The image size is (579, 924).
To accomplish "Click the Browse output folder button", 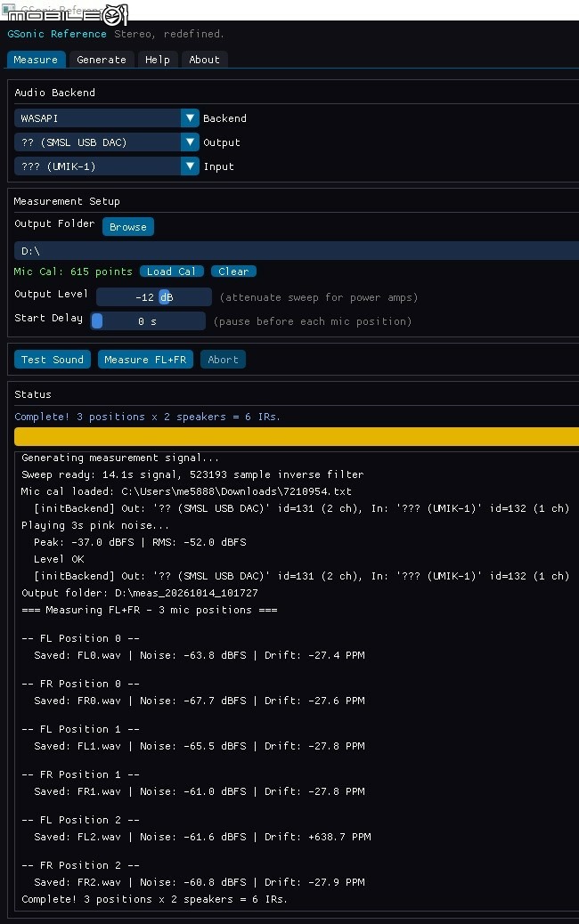I will click(128, 227).
